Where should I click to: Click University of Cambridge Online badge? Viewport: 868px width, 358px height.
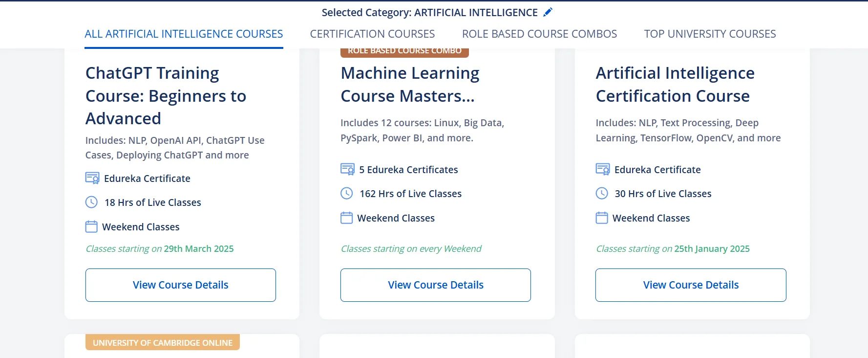163,342
